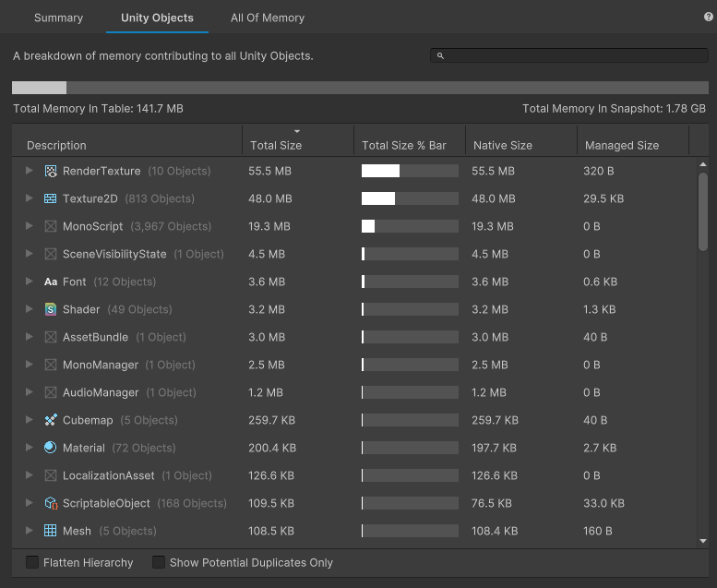Expand the MonoScript row
This screenshot has width=717, height=588.
[30, 226]
